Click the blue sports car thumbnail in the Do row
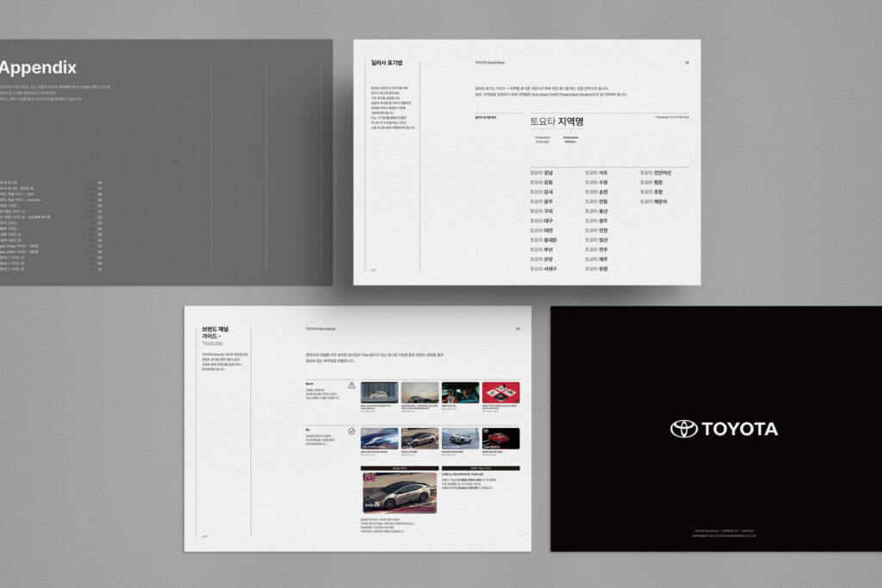Viewport: 882px width, 588px height. point(378,438)
